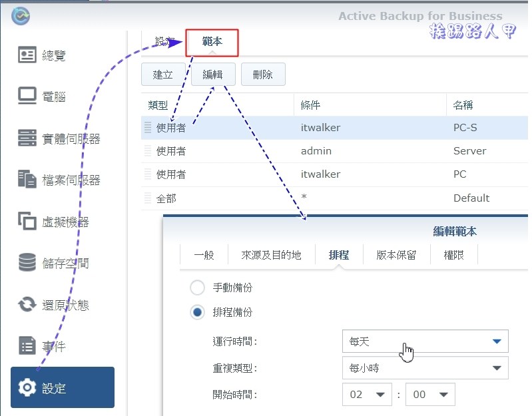Click the 事件 events icon in sidebar
This screenshot has height=416, width=532.
(x=27, y=345)
